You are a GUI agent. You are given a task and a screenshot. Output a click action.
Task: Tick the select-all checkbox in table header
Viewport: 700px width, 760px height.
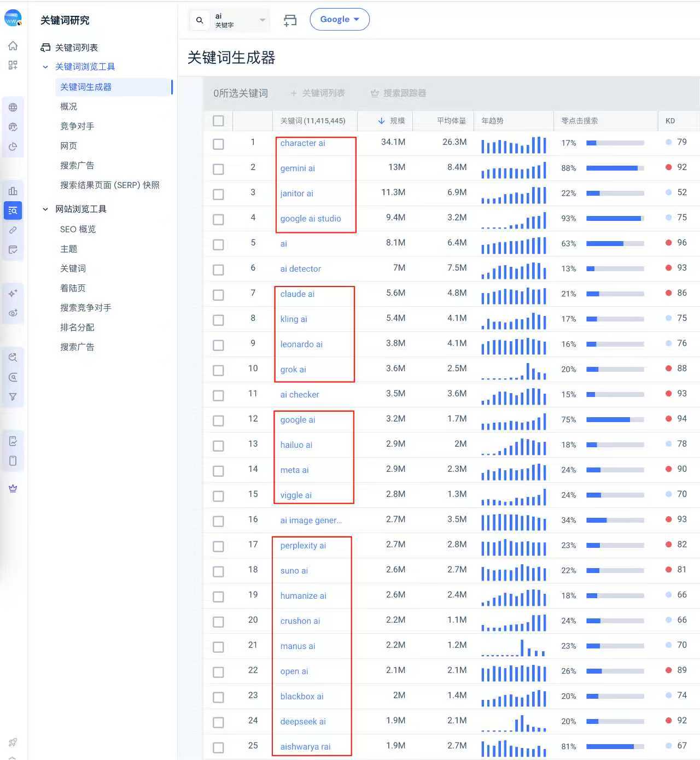218,121
